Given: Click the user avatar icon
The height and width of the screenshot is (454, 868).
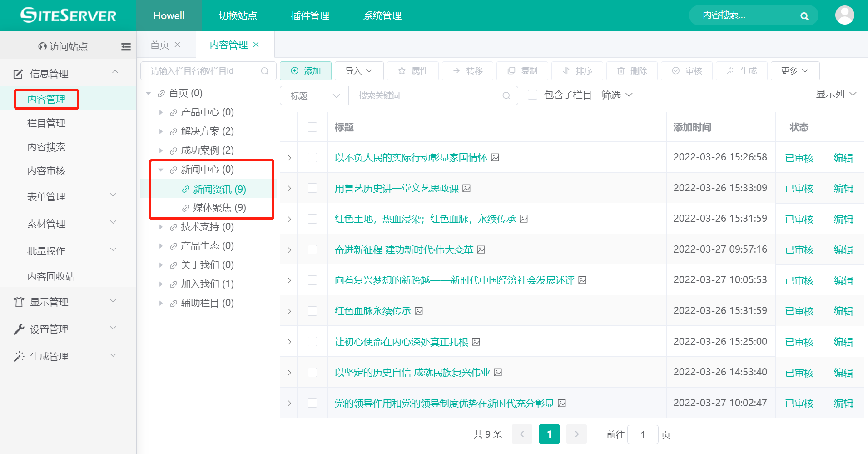Looking at the screenshot, I should (844, 15).
